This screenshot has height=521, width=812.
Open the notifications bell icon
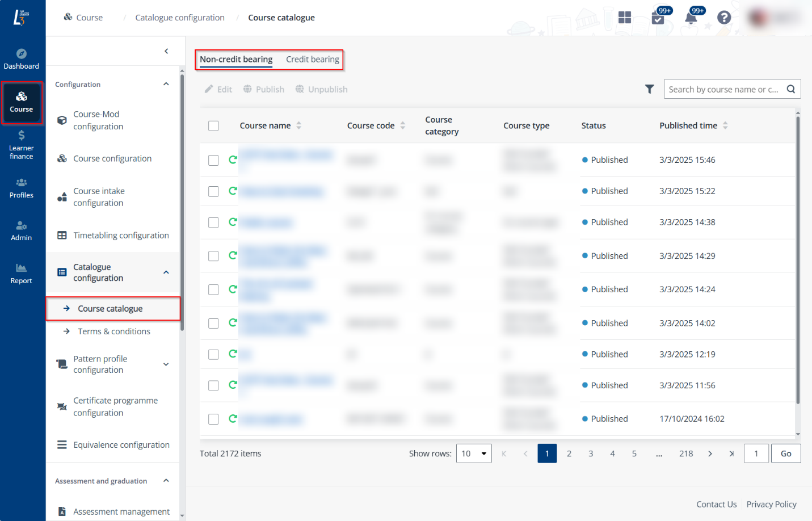(691, 18)
